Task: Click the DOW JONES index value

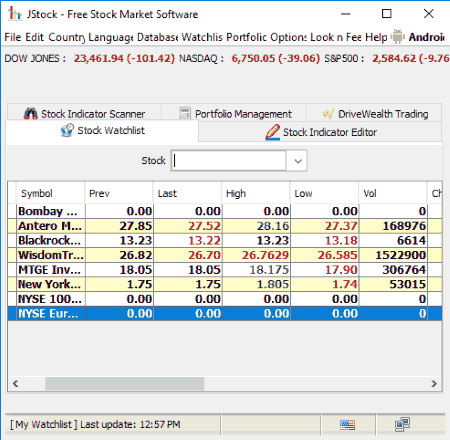Action: point(124,58)
